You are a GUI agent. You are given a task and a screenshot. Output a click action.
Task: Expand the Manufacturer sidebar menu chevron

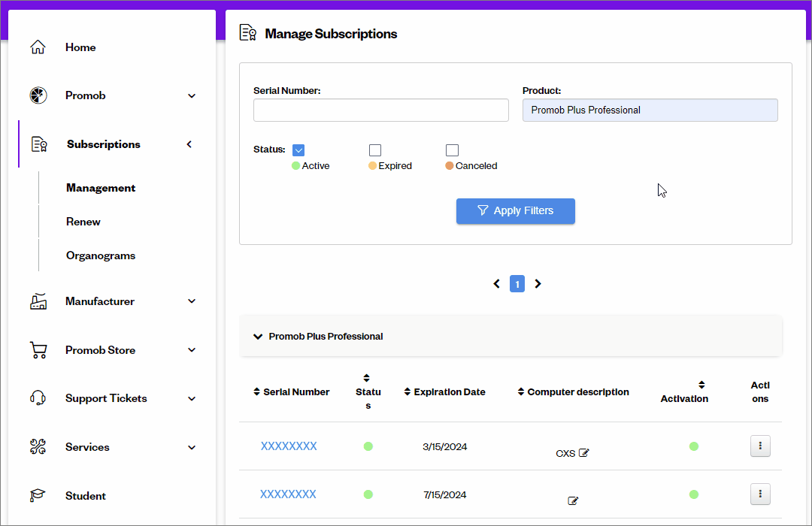(192, 301)
